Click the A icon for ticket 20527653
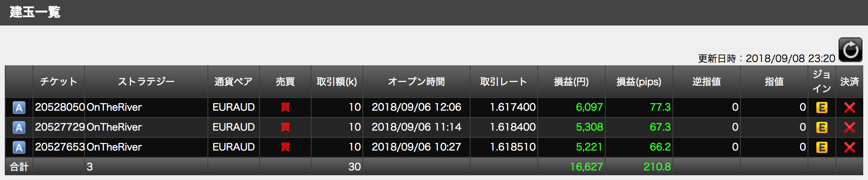 point(19,147)
